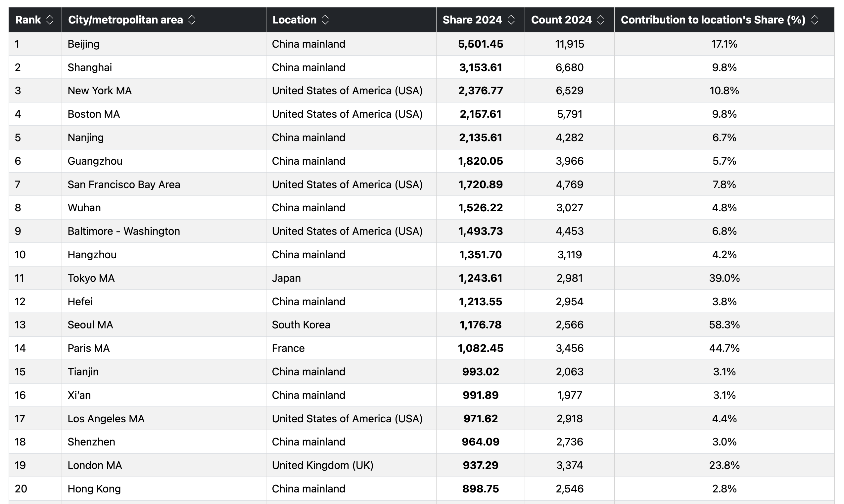This screenshot has height=504, width=844.
Task: Sort by Contribution to location's Share arrows
Action: coord(815,20)
